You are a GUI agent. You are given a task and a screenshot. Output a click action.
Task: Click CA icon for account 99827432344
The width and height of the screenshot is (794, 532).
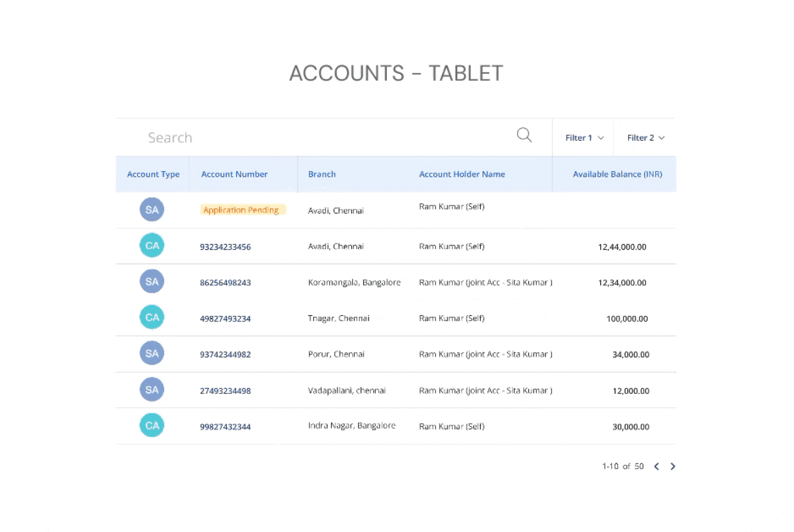click(x=152, y=425)
